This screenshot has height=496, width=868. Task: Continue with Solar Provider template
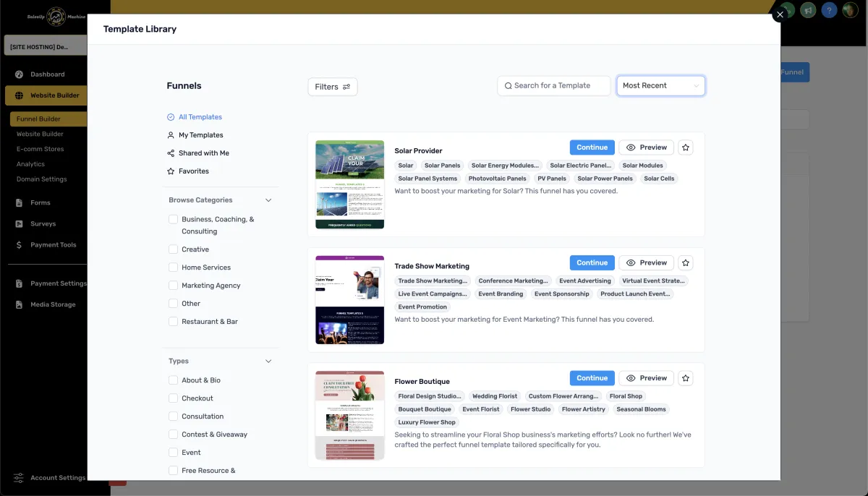coord(592,147)
